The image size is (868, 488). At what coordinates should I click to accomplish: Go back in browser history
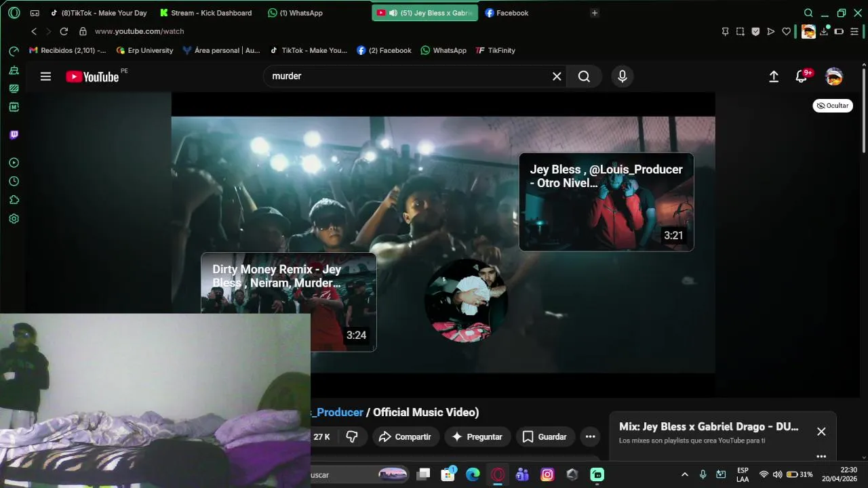[34, 31]
